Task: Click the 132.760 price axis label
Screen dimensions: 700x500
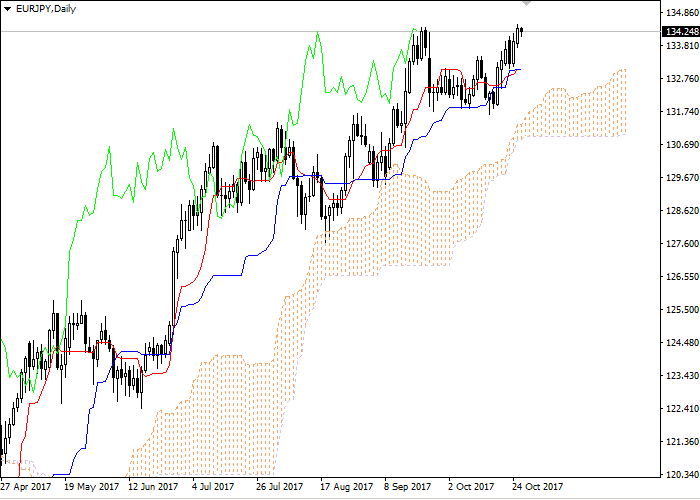Action: point(682,79)
